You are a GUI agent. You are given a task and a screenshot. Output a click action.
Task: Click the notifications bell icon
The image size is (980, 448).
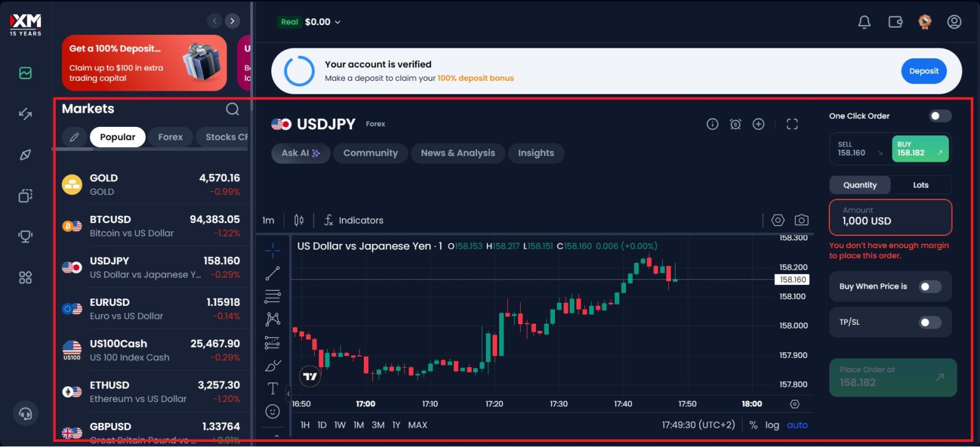pyautogui.click(x=864, y=23)
